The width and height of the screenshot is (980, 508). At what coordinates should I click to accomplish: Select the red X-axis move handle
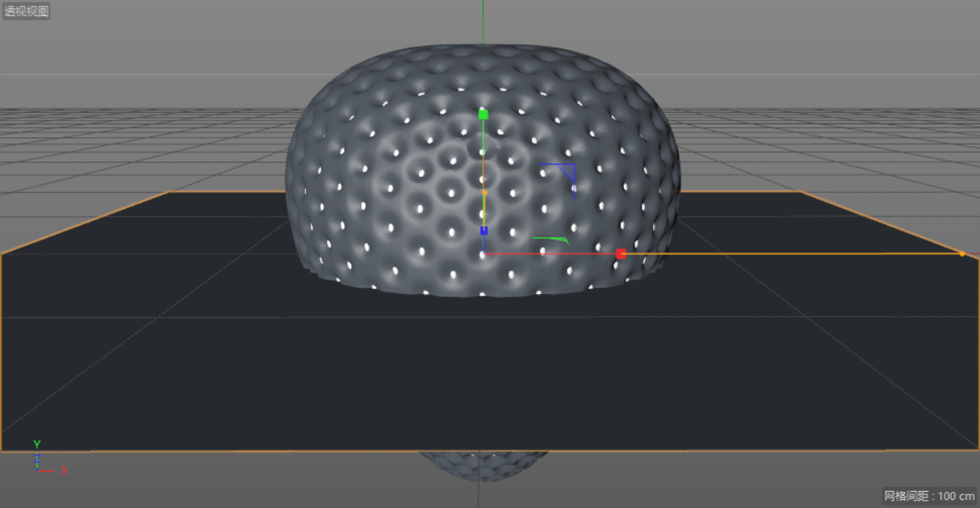tap(622, 254)
